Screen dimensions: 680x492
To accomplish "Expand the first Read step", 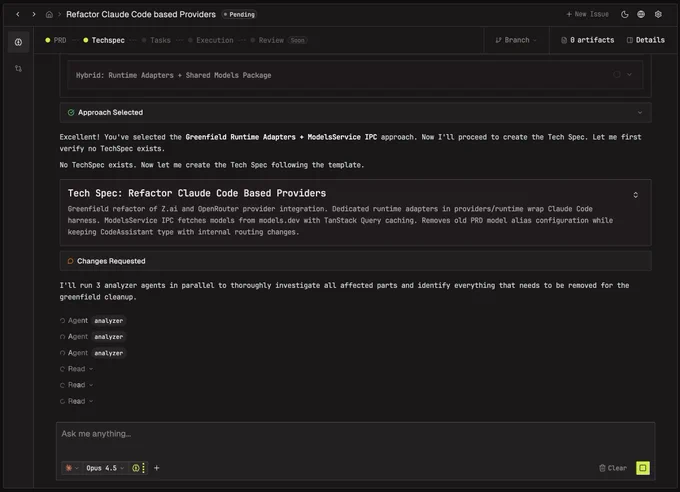I will (x=77, y=369).
